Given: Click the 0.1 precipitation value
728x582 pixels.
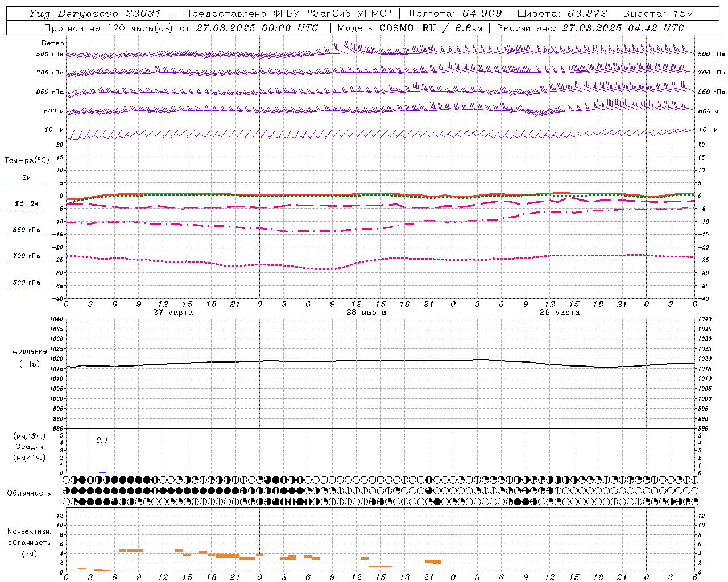Looking at the screenshot, I should (x=102, y=440).
